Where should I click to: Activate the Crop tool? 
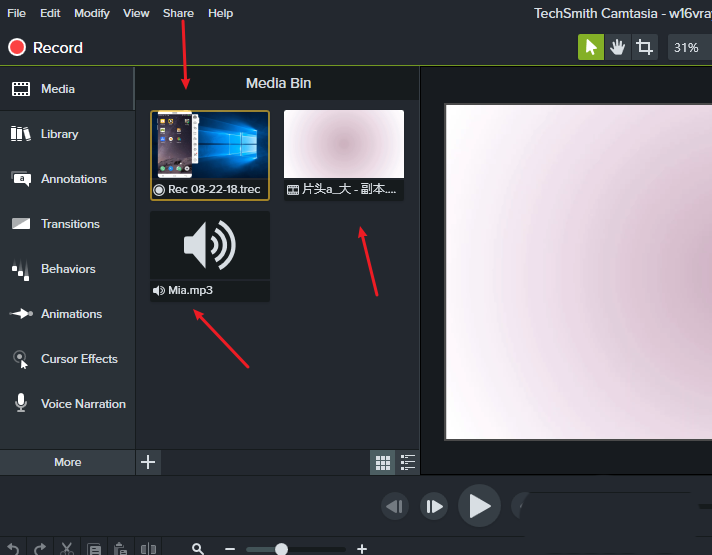(644, 47)
